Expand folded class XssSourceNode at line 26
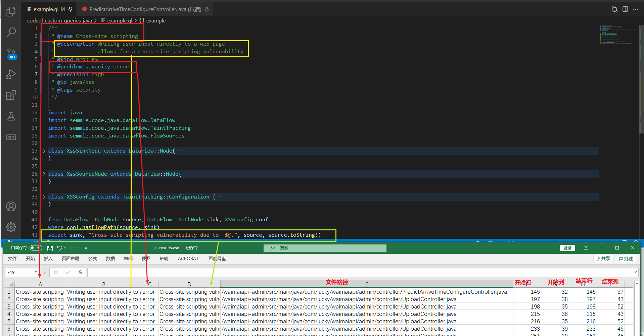This screenshot has height=336, width=644. 44,174
